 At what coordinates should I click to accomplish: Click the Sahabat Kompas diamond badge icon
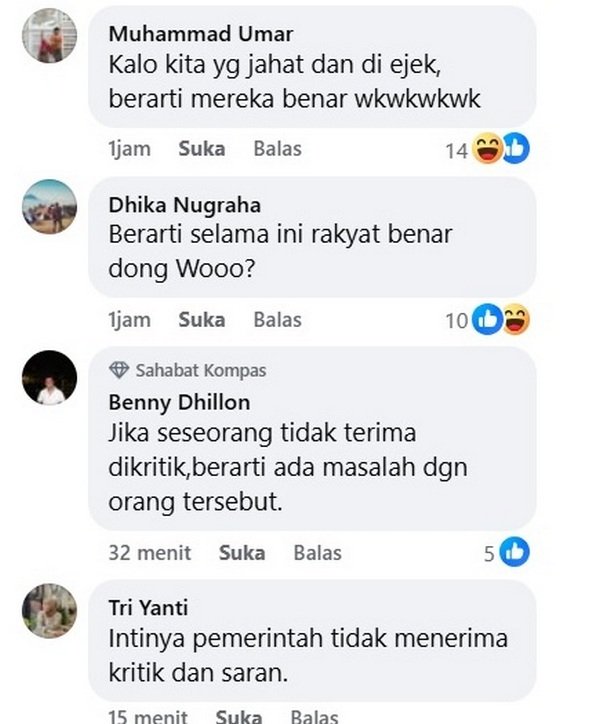119,370
